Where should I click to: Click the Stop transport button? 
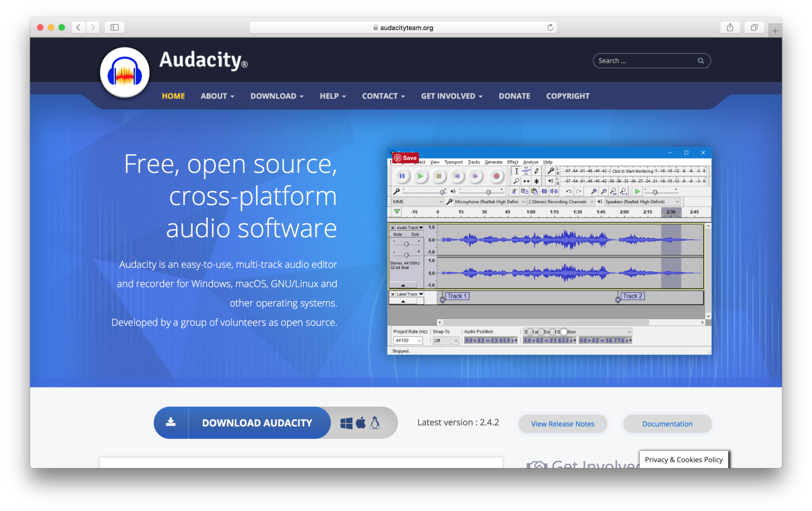click(x=439, y=176)
